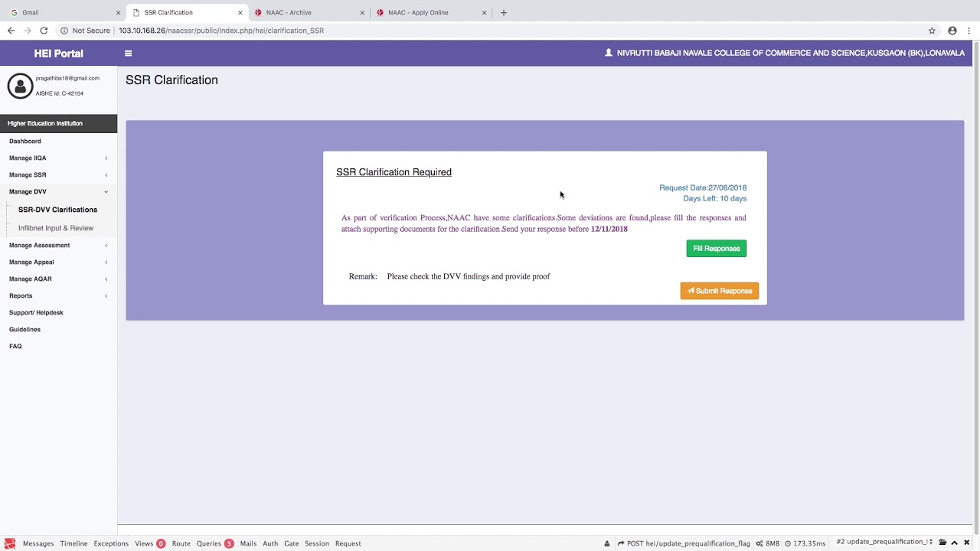Close the SSR Clarification tab
Viewport: 980px width, 551px height.
240,12
